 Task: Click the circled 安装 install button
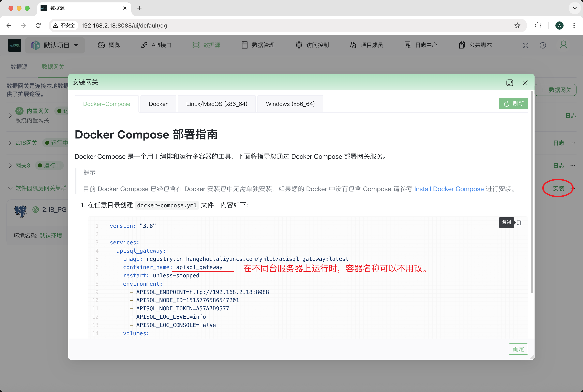(x=558, y=189)
